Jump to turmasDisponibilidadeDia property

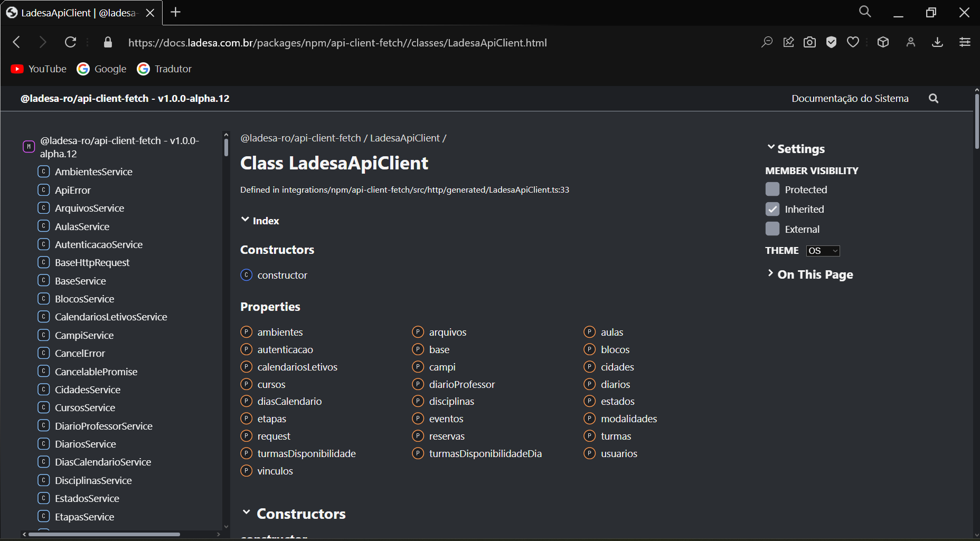tap(477, 453)
